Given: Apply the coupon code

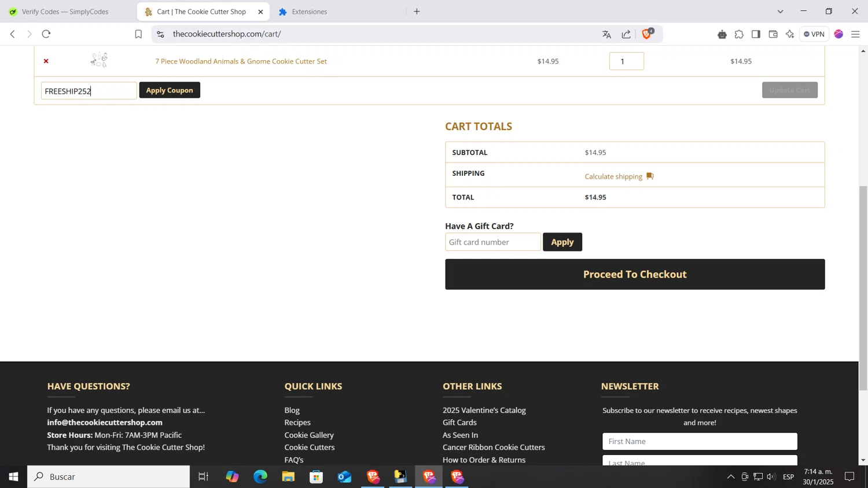Looking at the screenshot, I should click(170, 90).
